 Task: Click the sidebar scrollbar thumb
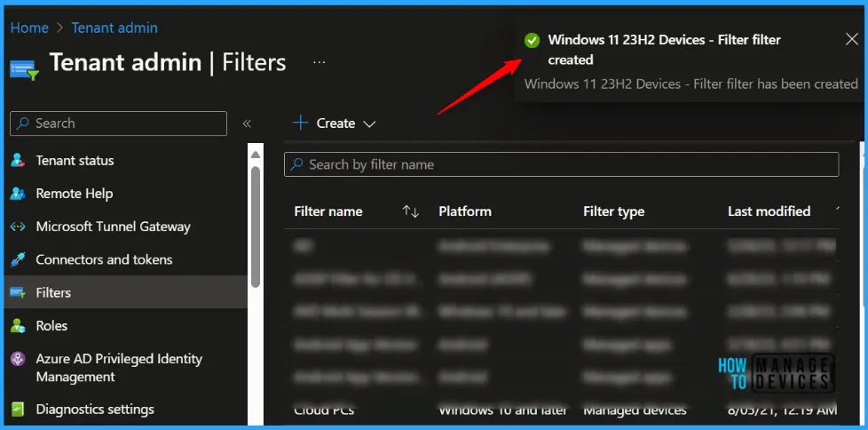click(x=256, y=227)
